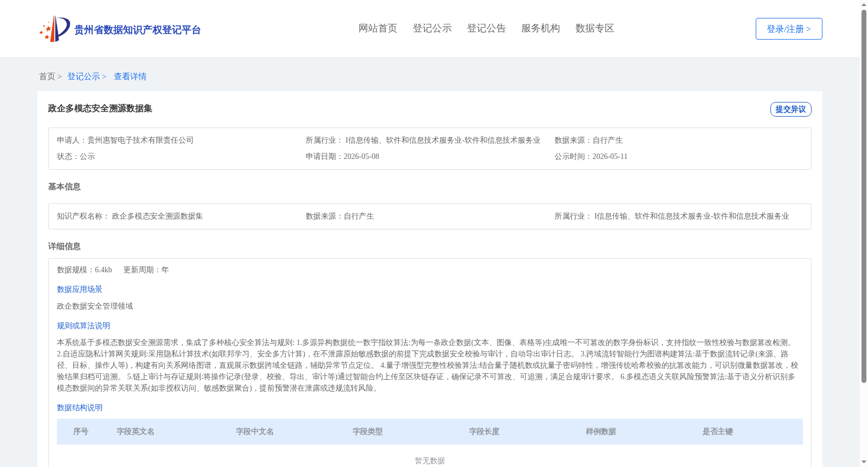Click page heading 政企多模态安全溯源数据集
Image resolution: width=868 pixels, height=467 pixels.
pos(100,108)
